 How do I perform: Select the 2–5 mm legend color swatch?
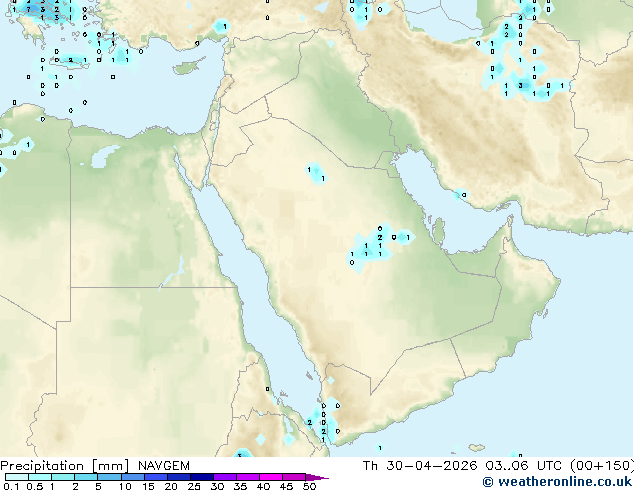tap(86, 477)
